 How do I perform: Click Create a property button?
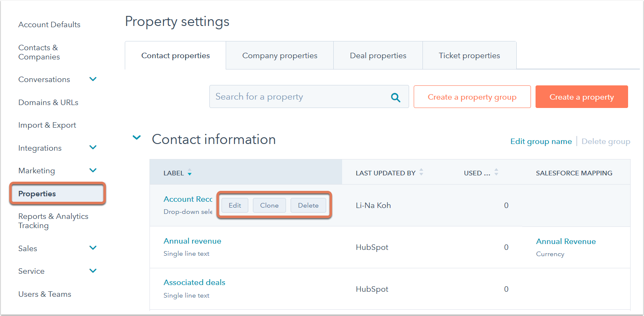582,97
